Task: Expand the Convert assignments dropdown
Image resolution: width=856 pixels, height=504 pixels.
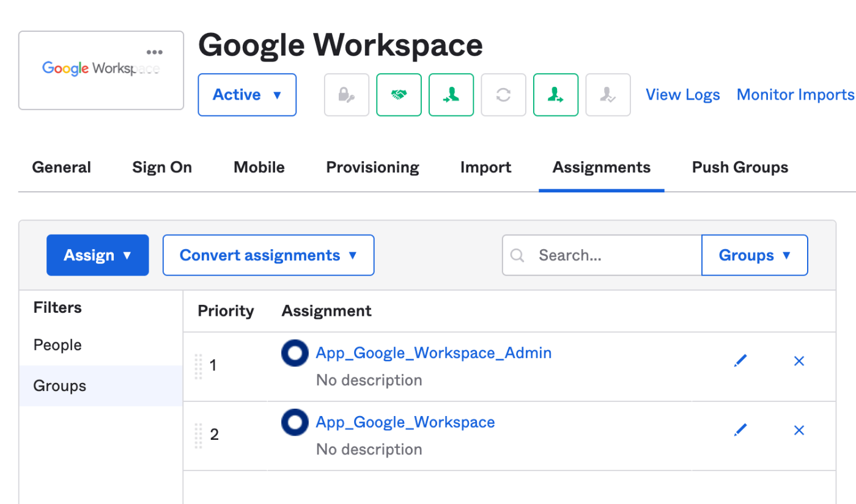Action: click(x=268, y=255)
